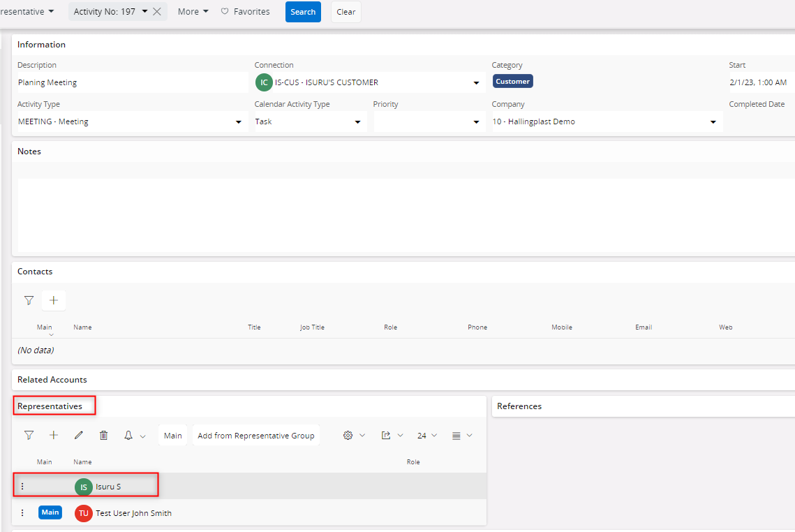The image size is (795, 532).
Task: Click the Contacts filter funnel icon
Action: (x=29, y=300)
